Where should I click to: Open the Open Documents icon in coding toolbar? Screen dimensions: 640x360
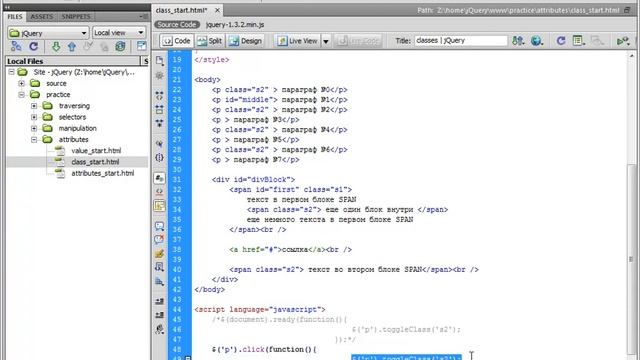[x=160, y=61]
